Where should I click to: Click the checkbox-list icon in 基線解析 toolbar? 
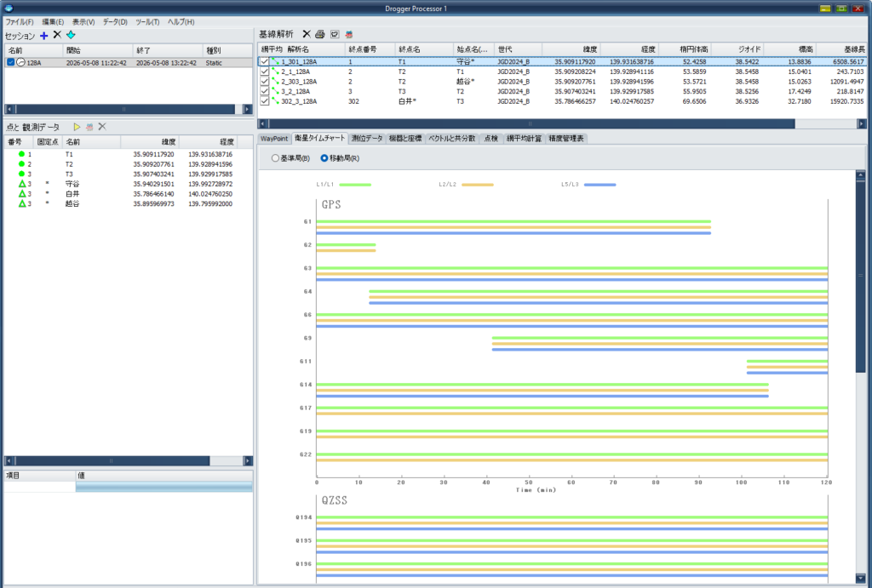(x=335, y=34)
